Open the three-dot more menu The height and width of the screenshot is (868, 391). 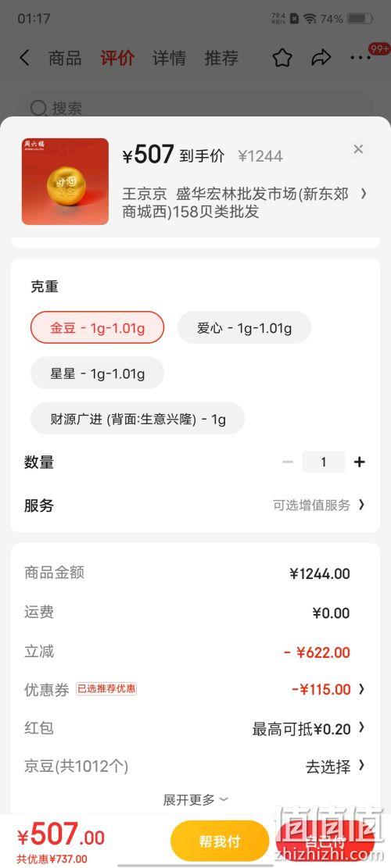[361, 58]
